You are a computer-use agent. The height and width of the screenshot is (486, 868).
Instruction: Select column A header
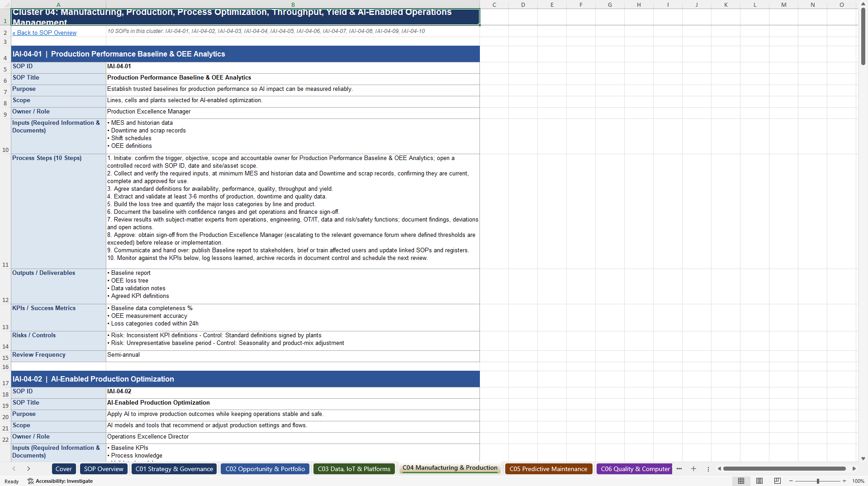58,5
